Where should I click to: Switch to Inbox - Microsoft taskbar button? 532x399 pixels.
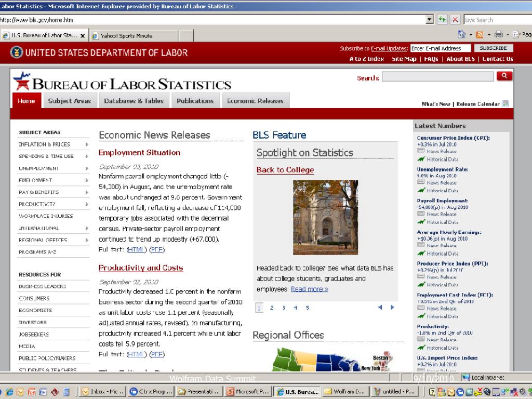point(103,392)
